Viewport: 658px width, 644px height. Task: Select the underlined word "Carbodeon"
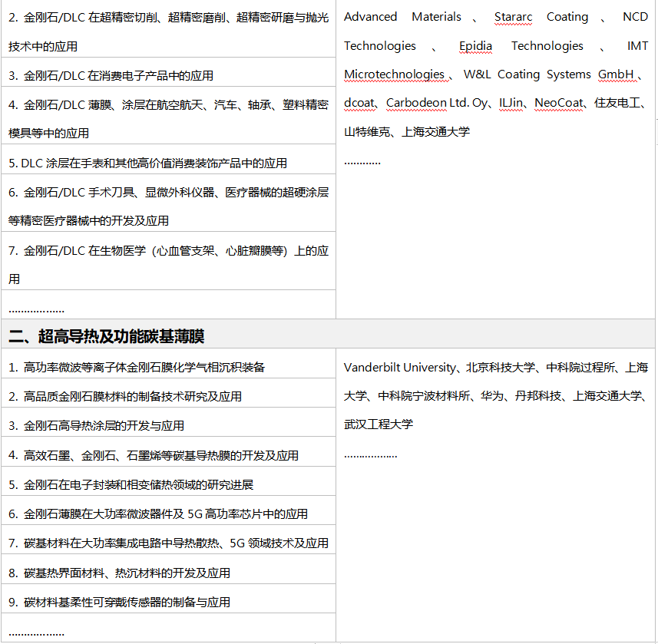pyautogui.click(x=416, y=103)
